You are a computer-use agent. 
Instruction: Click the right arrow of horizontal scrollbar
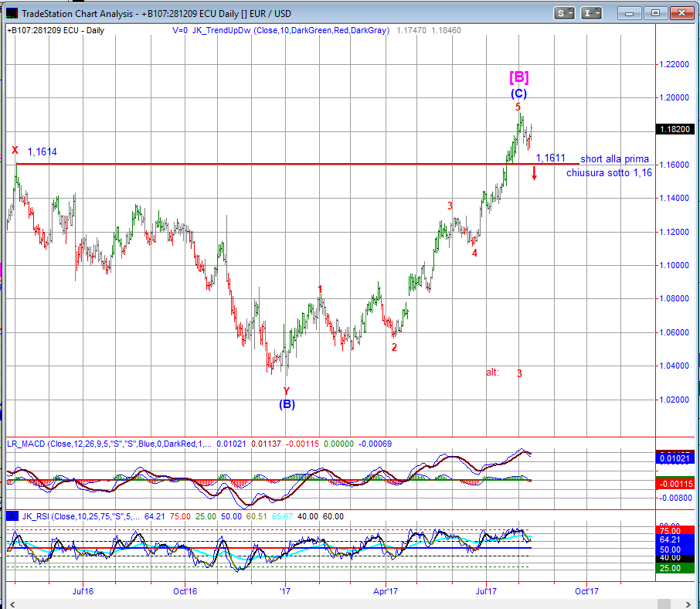coord(688,604)
